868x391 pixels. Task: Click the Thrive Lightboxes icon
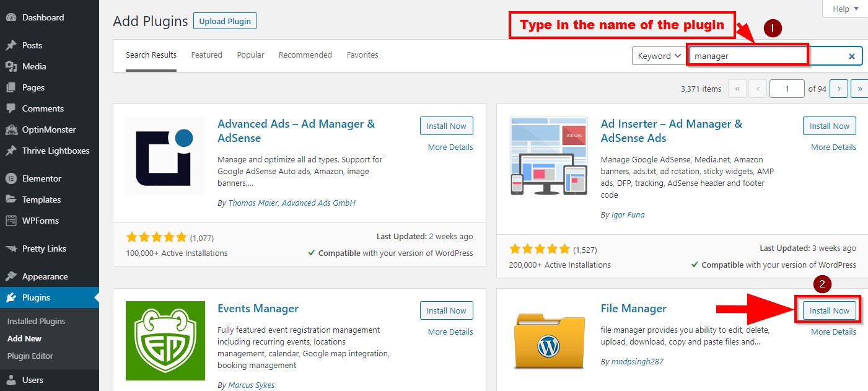pyautogui.click(x=11, y=151)
